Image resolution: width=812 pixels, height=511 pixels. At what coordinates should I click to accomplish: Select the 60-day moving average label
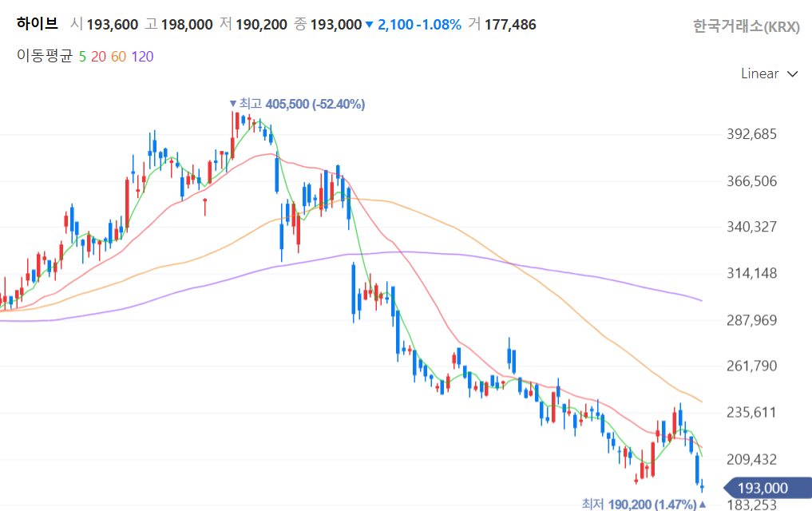point(119,57)
